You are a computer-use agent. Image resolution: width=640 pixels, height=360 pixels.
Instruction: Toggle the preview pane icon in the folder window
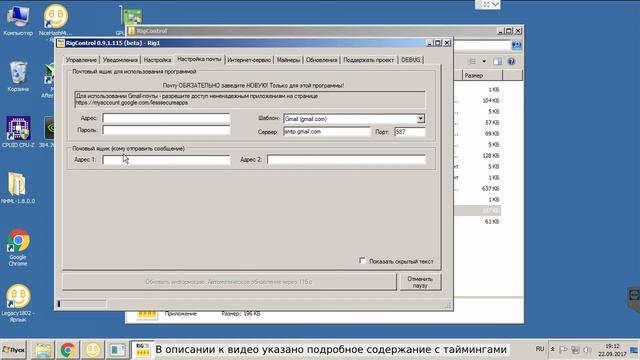click(497, 61)
